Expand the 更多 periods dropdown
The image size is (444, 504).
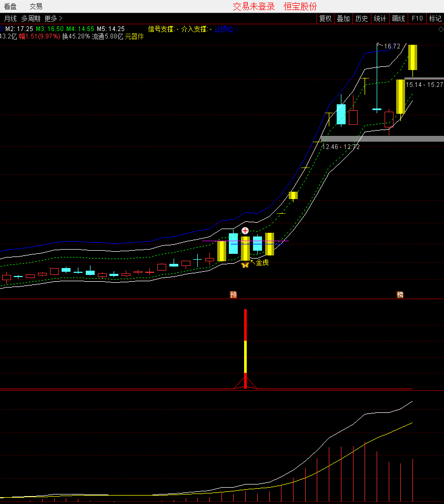53,18
